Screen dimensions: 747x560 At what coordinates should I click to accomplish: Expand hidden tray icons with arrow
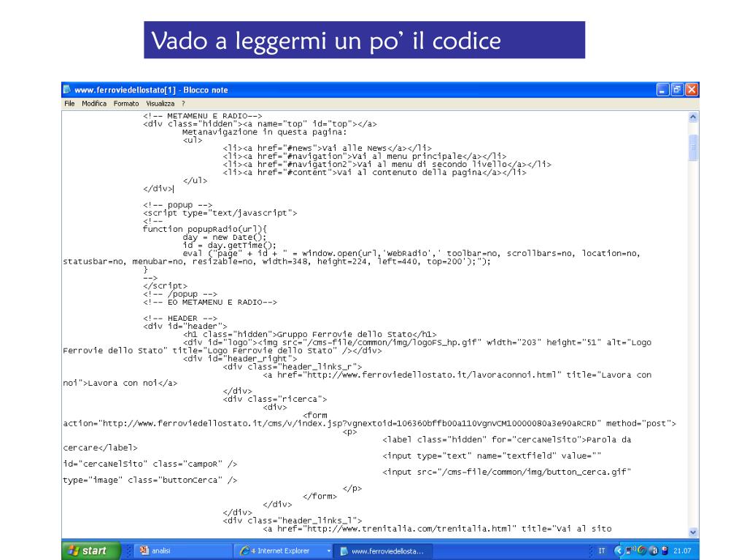(x=619, y=551)
